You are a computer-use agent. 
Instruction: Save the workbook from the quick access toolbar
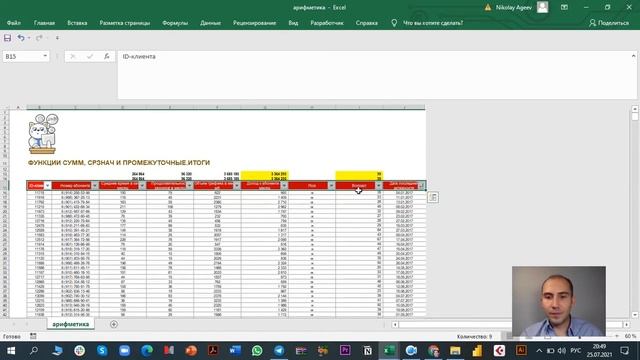coord(7,38)
